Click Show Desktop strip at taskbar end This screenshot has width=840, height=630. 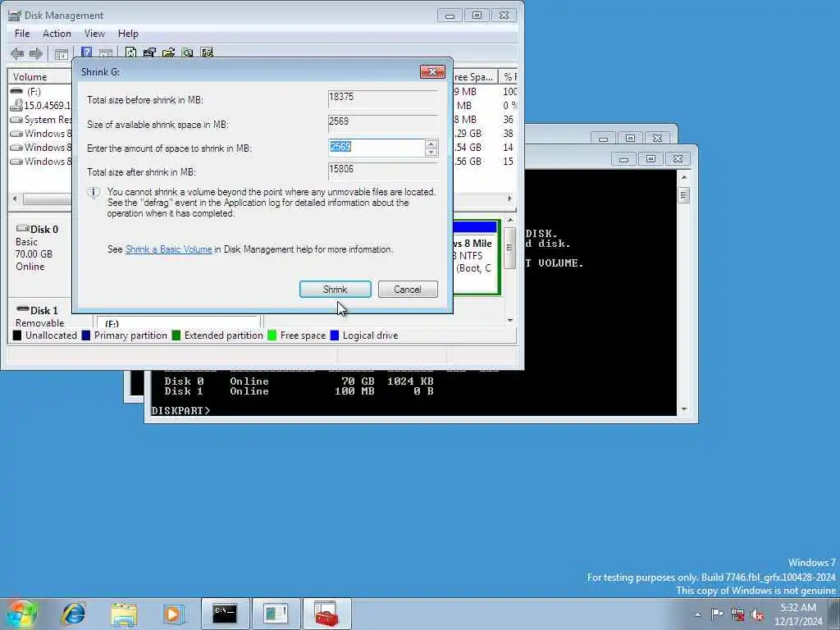coord(834,614)
